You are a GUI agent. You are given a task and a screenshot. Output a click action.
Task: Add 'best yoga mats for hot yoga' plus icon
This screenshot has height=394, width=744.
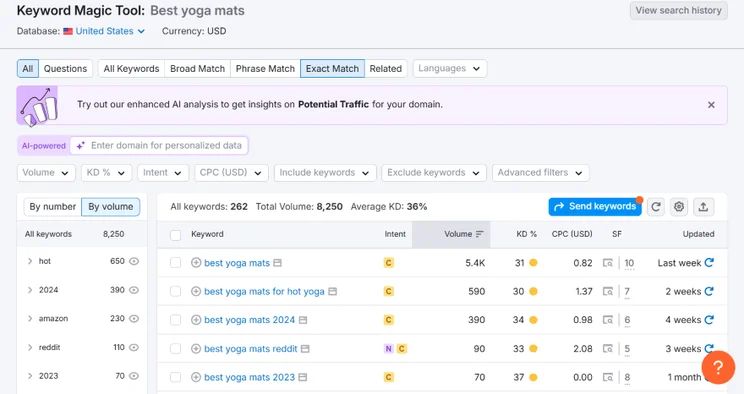point(196,291)
